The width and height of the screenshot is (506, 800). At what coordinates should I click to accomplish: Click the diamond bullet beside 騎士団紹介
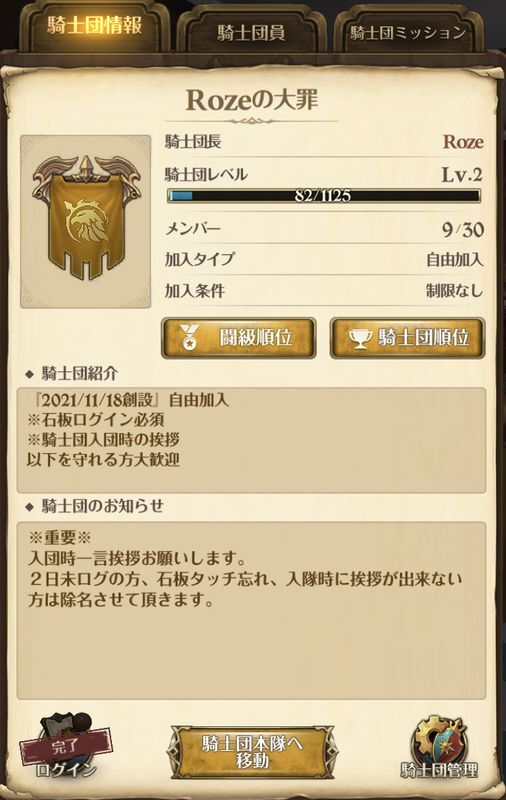click(30, 375)
